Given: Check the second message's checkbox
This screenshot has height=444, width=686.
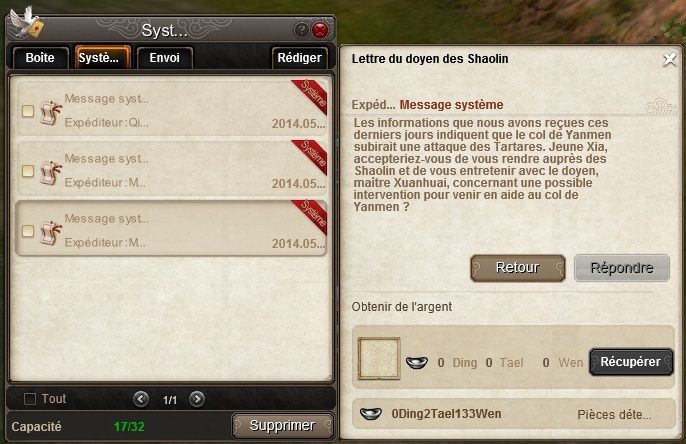Looking at the screenshot, I should point(28,171).
